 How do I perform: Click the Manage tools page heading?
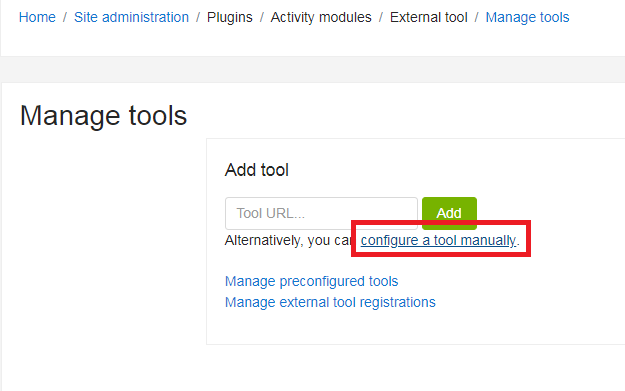tap(103, 116)
